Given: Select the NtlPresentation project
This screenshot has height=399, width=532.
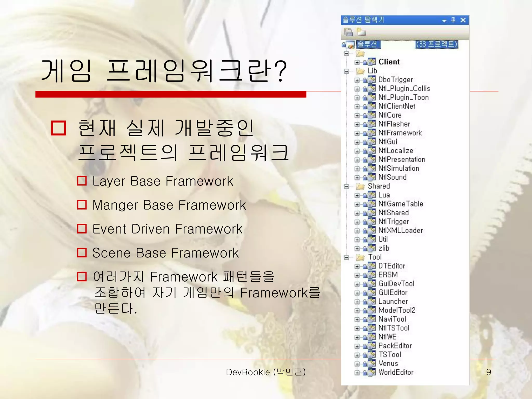Looking at the screenshot, I should 402,159.
